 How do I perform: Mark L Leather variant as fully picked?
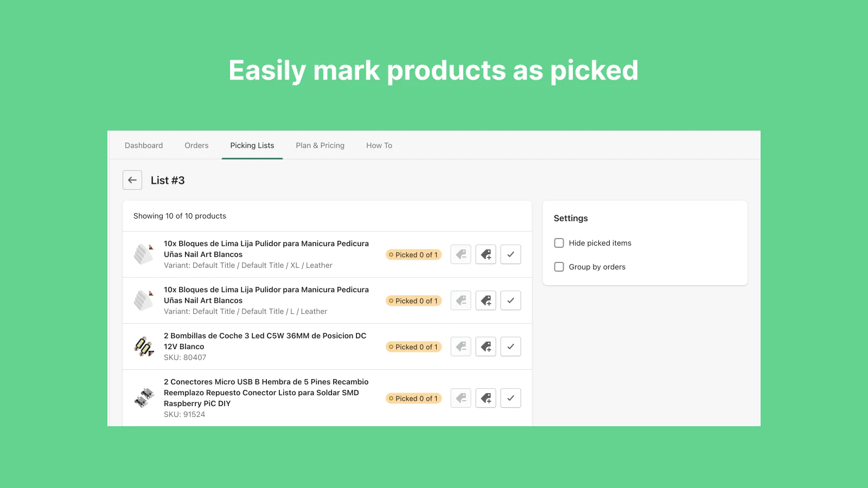click(x=510, y=300)
